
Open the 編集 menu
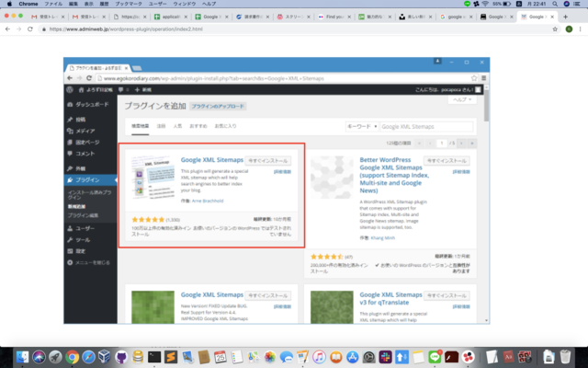[x=73, y=4]
